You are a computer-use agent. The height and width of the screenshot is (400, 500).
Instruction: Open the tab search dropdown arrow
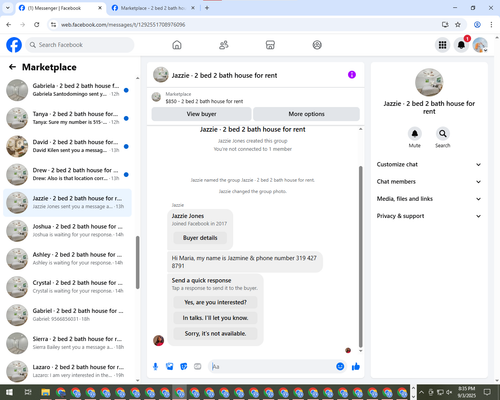pyautogui.click(x=8, y=8)
